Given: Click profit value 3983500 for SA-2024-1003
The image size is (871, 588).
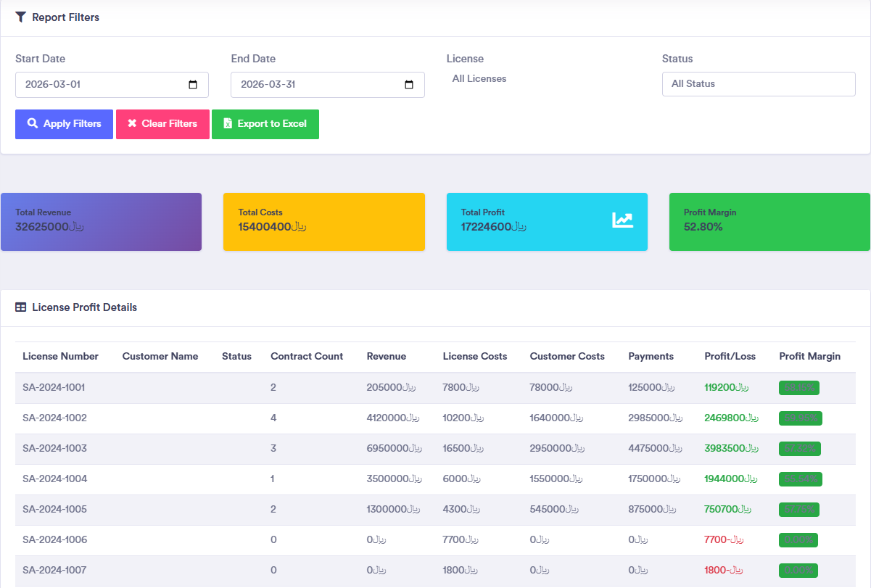Looking at the screenshot, I should pos(731,449).
